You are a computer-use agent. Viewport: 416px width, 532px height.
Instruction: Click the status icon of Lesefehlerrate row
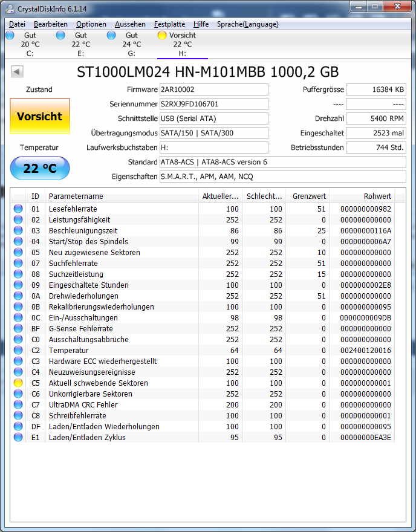coord(18,209)
